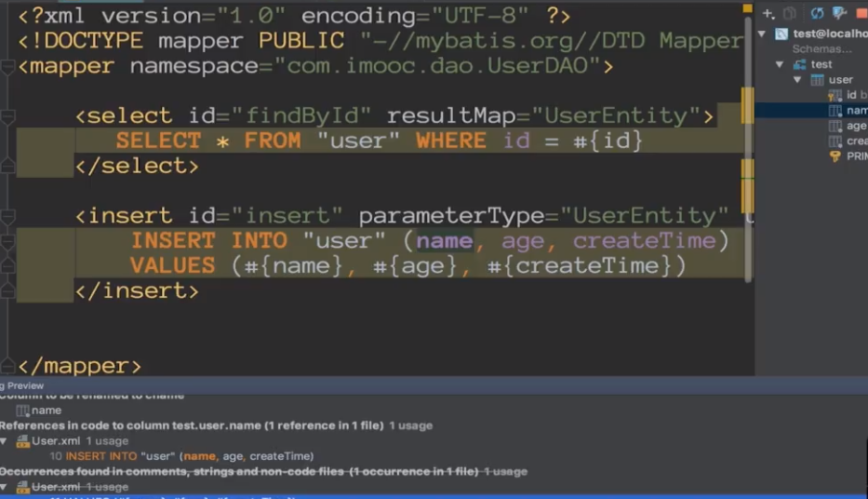Click 'References in code to column test.user.name' row

[x=217, y=425]
